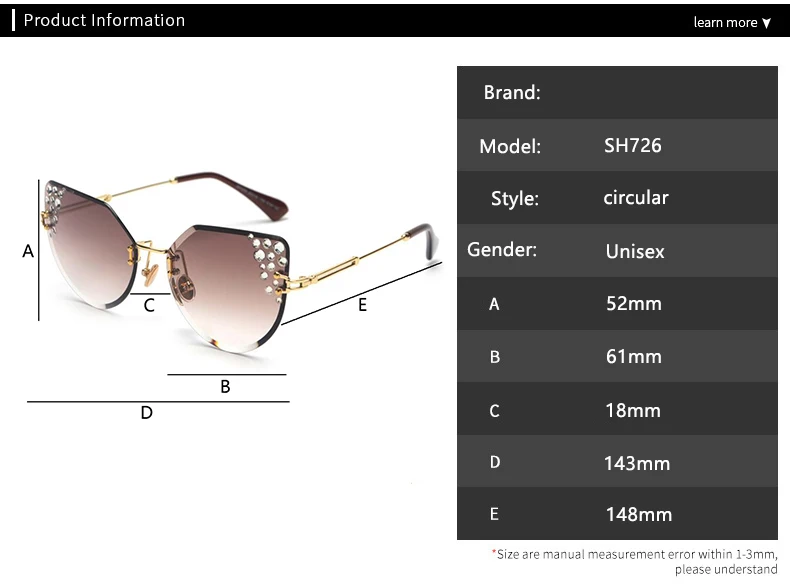Select the size measurement error footnote

635,562
